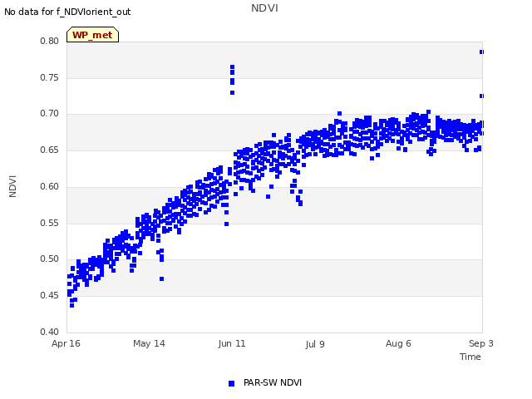Screen dimensions: 532x399
Task: Click the 'No data for f_NDVIorient_out' message
Action: 67,12
